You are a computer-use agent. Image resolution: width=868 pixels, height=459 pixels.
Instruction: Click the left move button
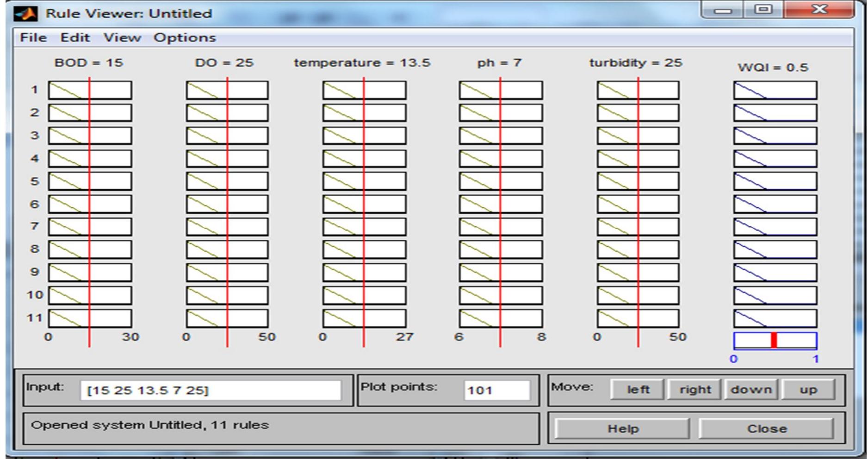point(638,390)
